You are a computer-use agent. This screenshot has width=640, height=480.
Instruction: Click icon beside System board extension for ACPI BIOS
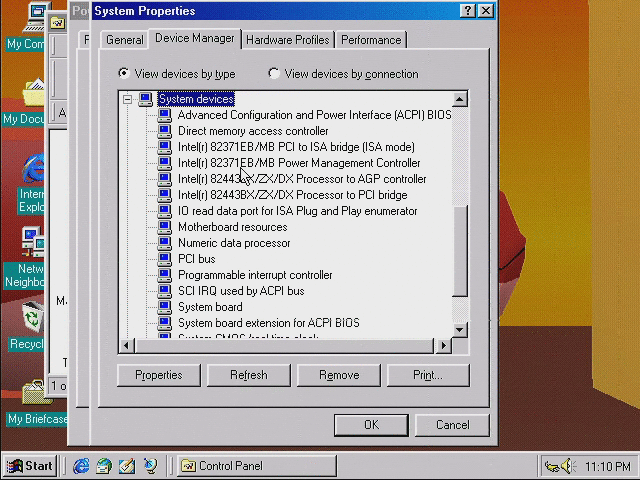164,323
